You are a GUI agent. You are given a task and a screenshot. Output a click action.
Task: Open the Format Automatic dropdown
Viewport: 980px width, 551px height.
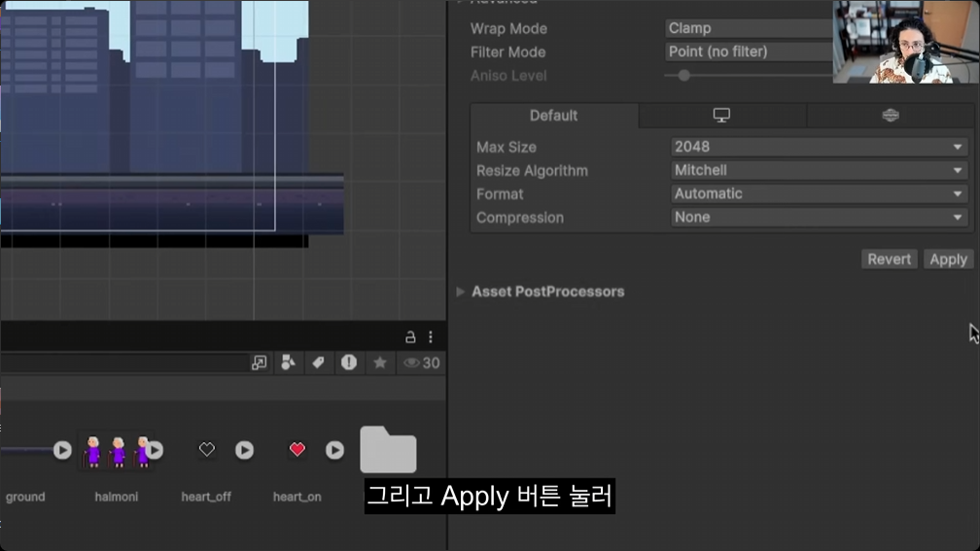click(x=819, y=193)
